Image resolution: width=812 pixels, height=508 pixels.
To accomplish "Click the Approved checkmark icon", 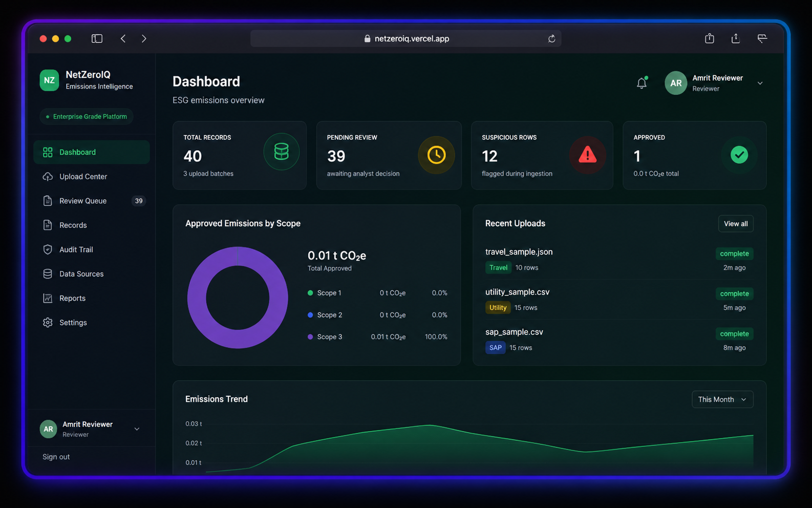I will coord(739,155).
